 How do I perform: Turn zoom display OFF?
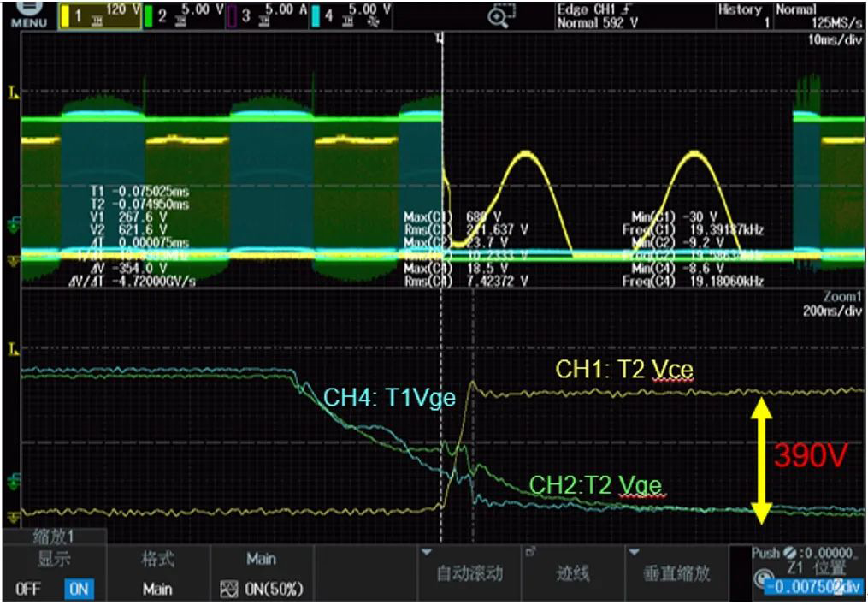click(27, 589)
